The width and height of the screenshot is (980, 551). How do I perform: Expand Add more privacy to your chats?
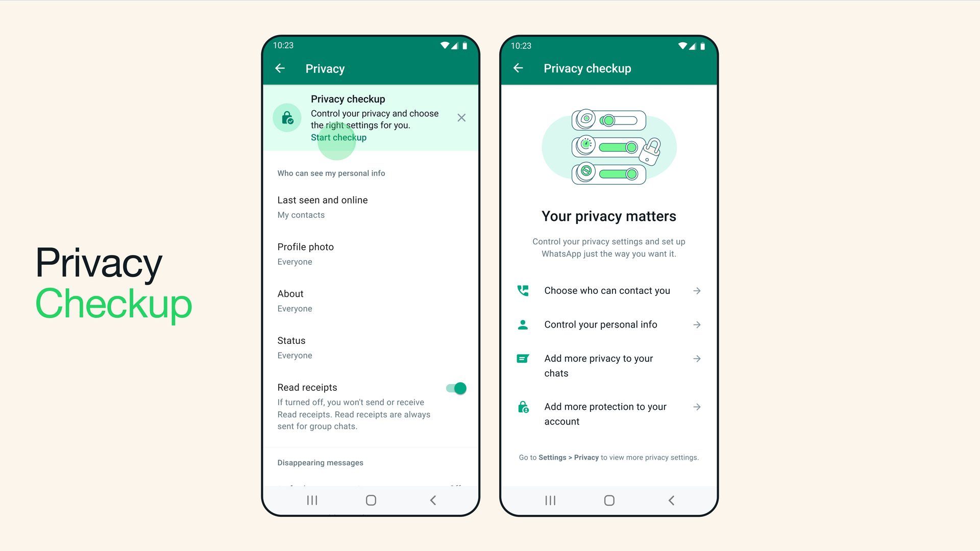coord(697,359)
